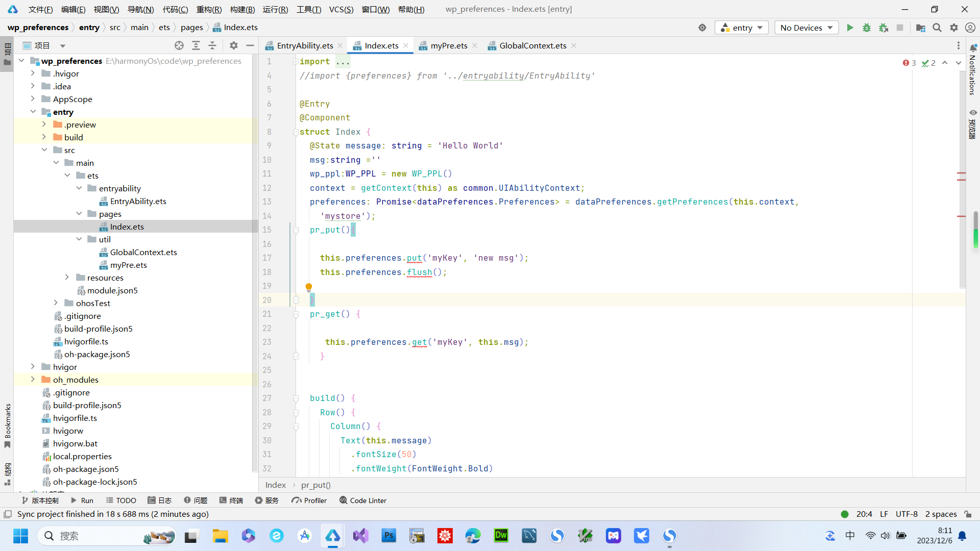Fold the struct Index block at line 8

[296, 132]
